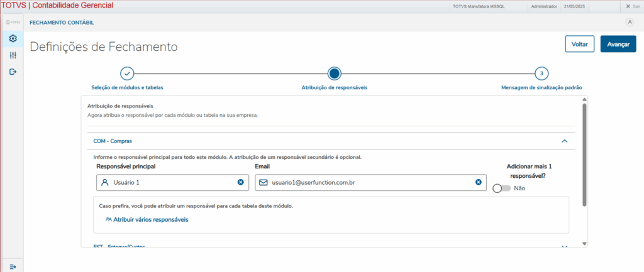
Task: Click the panel scrollbar down arrow
Action: [x=584, y=244]
